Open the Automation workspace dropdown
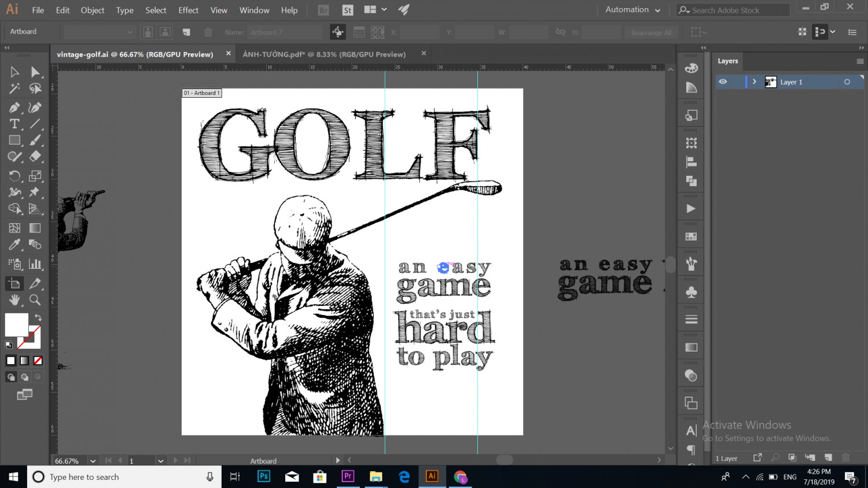 pos(632,10)
